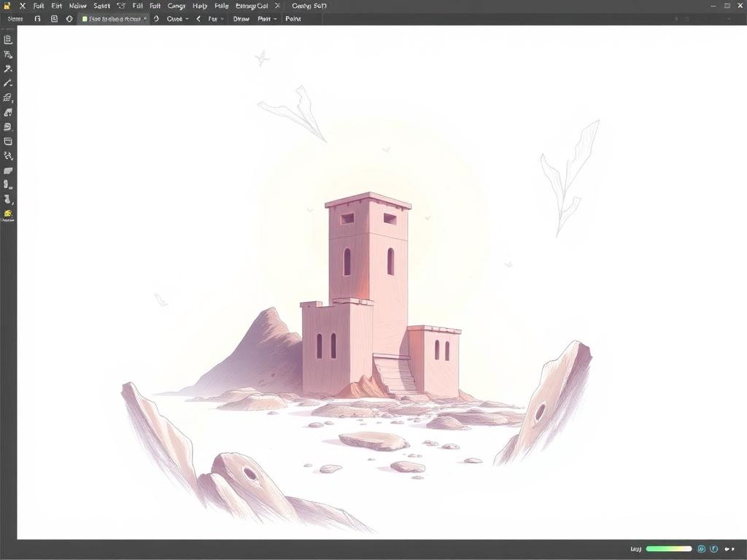This screenshot has width=747, height=560.
Task: Click the Draw button in toolbar
Action: [241, 19]
